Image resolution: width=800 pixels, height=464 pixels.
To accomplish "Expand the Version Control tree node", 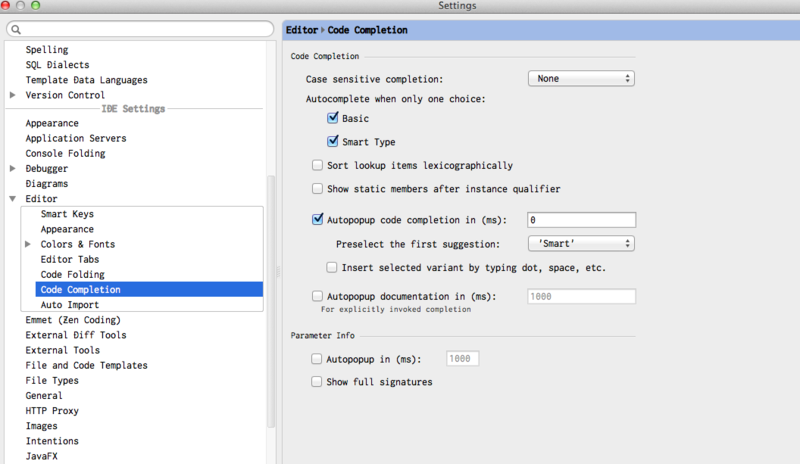I will tap(13, 95).
